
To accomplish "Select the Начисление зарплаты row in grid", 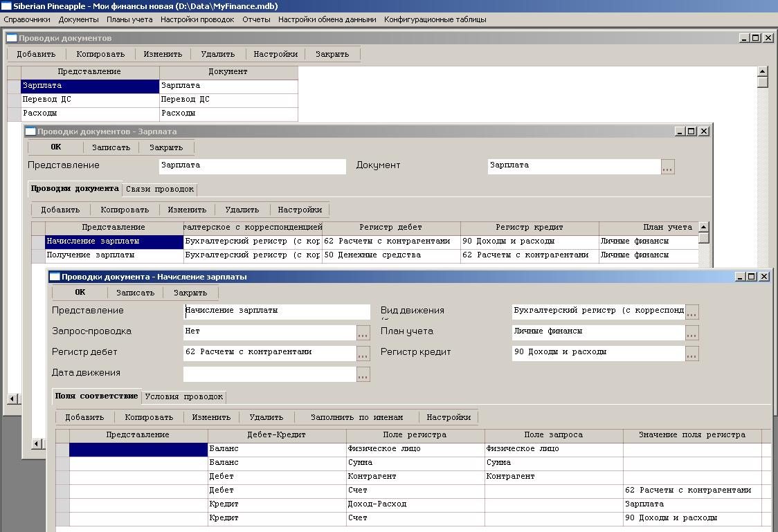I will (365, 241).
